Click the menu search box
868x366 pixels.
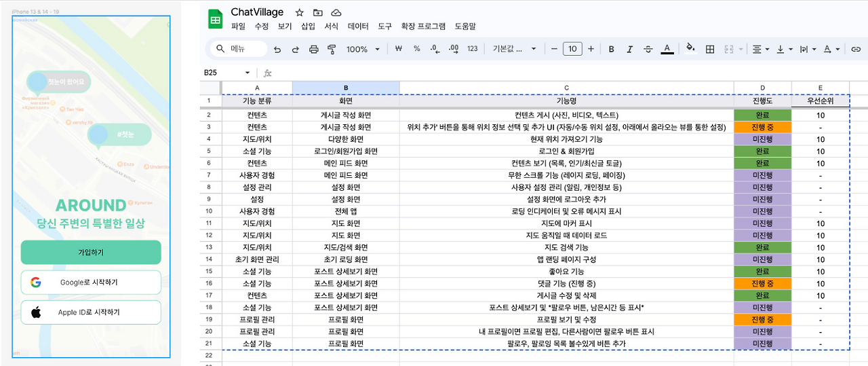pyautogui.click(x=240, y=49)
